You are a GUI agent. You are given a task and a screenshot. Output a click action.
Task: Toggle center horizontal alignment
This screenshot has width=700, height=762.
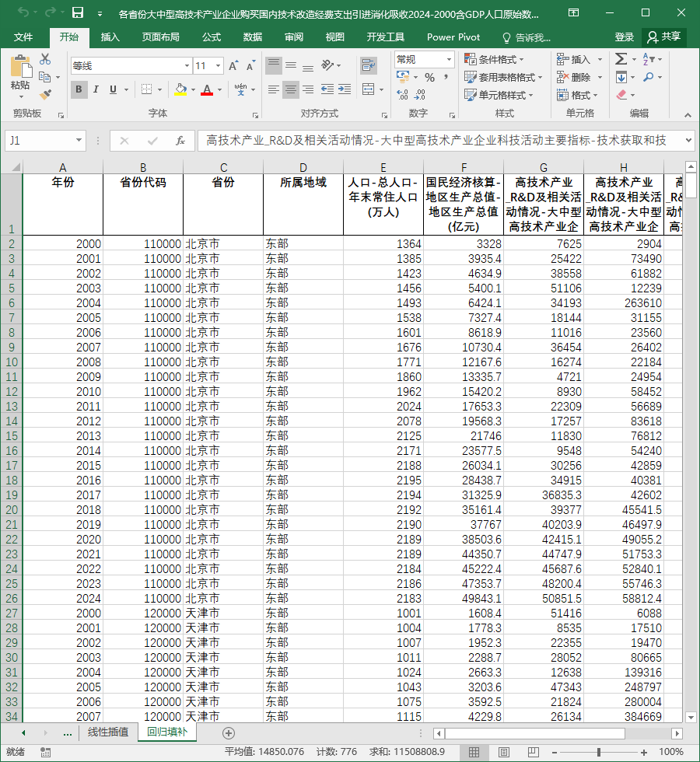[x=291, y=89]
